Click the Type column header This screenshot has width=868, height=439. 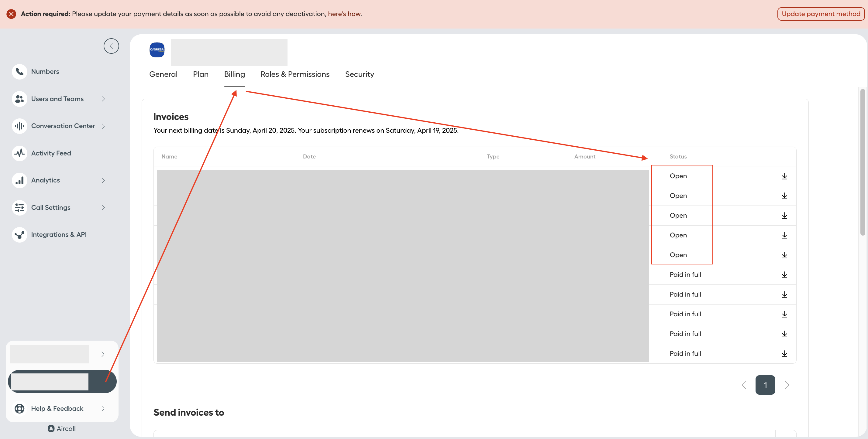[493, 157]
